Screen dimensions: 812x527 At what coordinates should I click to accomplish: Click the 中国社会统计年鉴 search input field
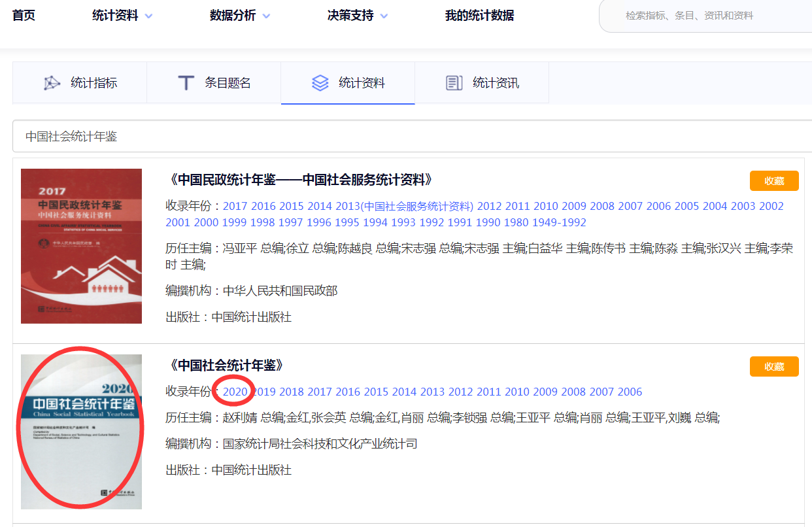point(412,136)
